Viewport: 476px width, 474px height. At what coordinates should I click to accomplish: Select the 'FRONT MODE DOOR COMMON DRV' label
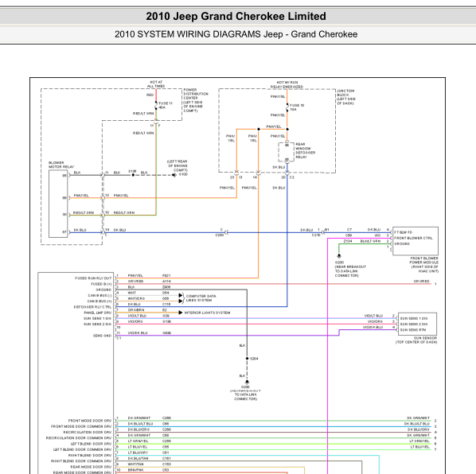[81, 426]
